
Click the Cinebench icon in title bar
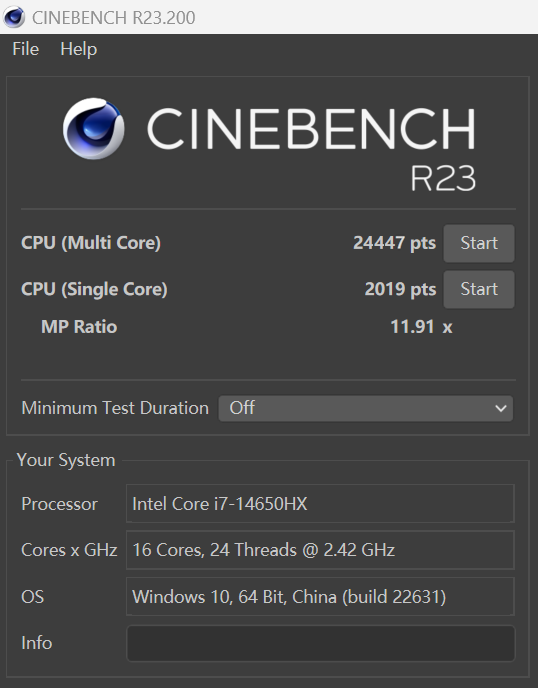[x=14, y=17]
